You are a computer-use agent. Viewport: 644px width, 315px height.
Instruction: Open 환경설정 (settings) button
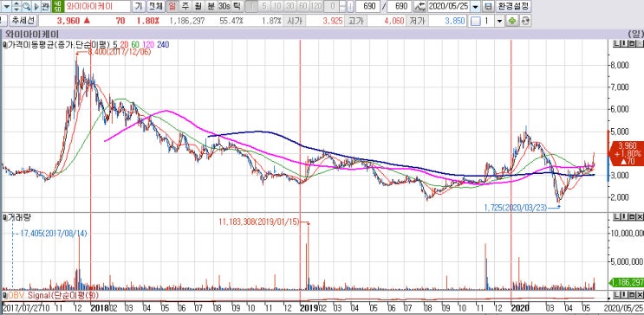[513, 6]
